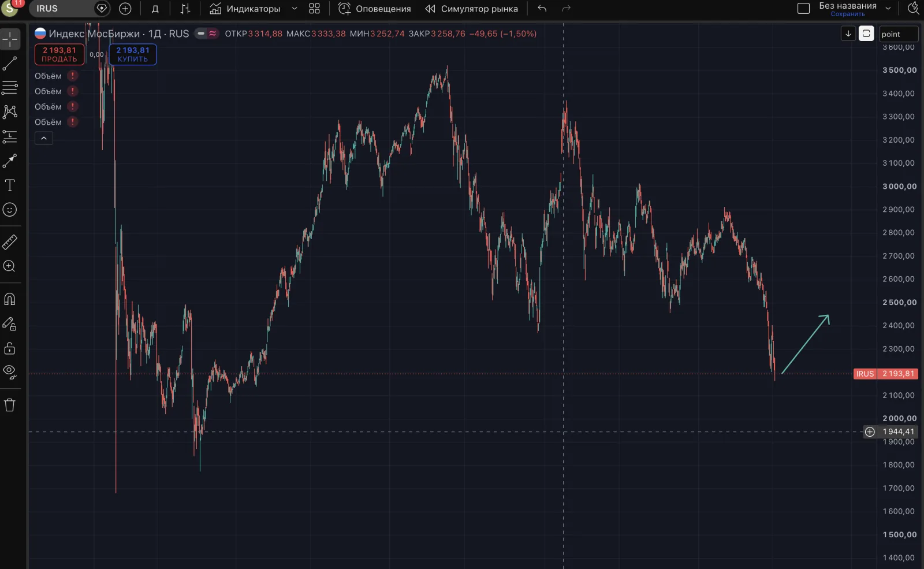The width and height of the screenshot is (924, 569).
Task: Launch Симулятор рынка replay
Action: coord(471,9)
